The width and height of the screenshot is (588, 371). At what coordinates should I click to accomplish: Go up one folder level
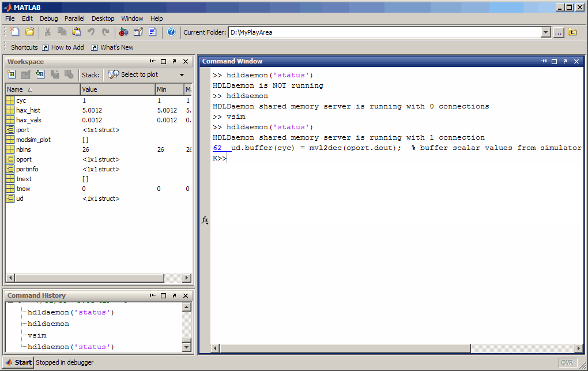pyautogui.click(x=572, y=32)
